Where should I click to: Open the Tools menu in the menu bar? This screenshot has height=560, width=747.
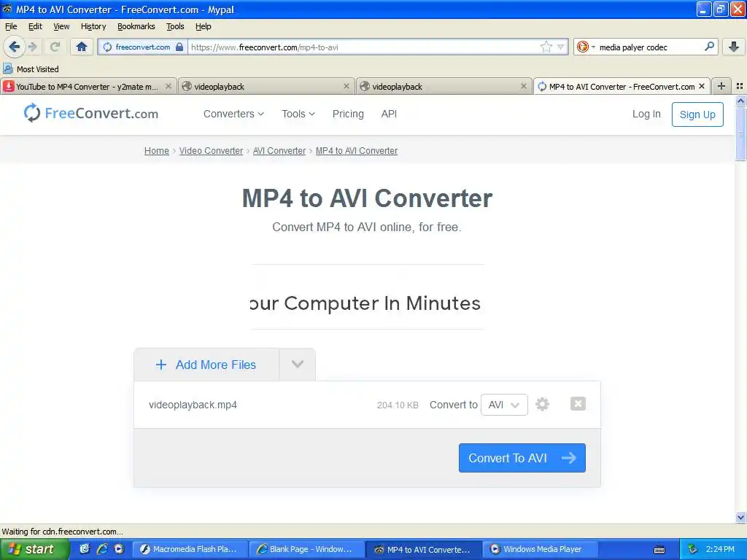pyautogui.click(x=175, y=26)
